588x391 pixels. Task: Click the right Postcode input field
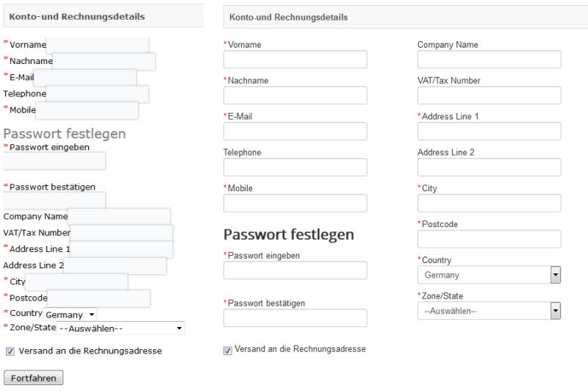489,239
